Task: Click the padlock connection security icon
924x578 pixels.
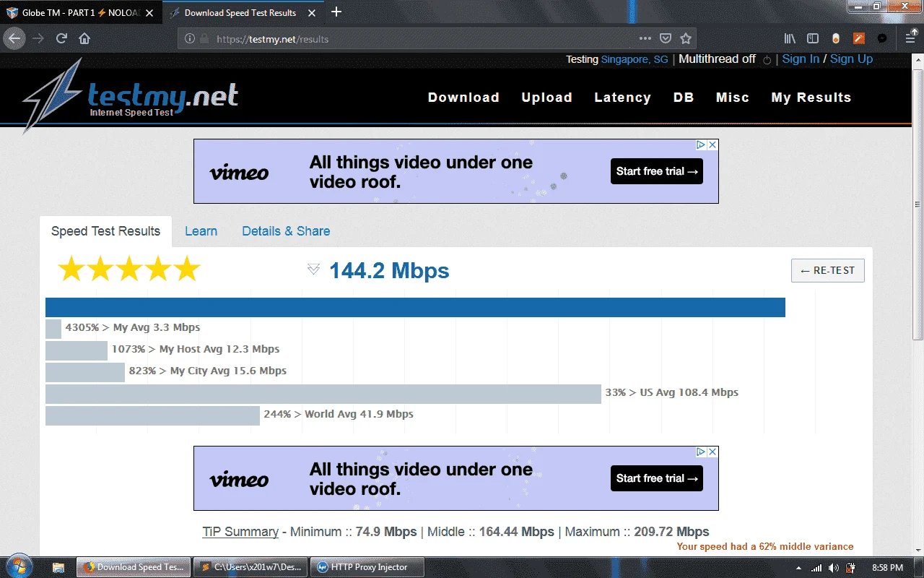Action: [204, 39]
